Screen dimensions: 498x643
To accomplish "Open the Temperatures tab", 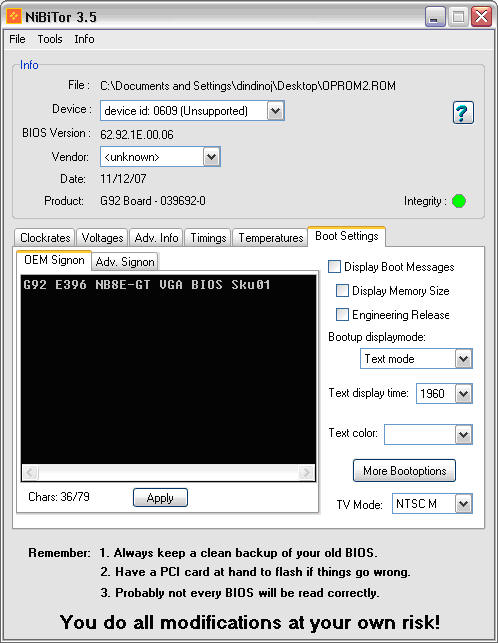I will (270, 238).
